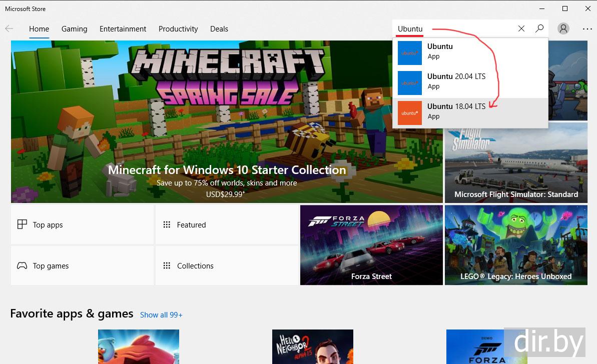Screen dimensions: 597x364
Task: Clear the search box text
Action: click(521, 29)
